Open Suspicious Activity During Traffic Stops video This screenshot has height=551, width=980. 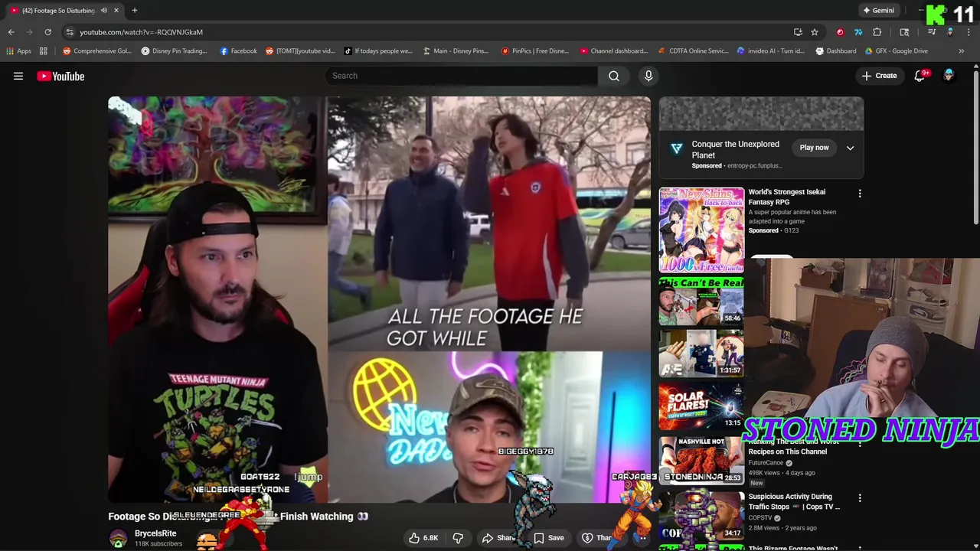point(793,501)
